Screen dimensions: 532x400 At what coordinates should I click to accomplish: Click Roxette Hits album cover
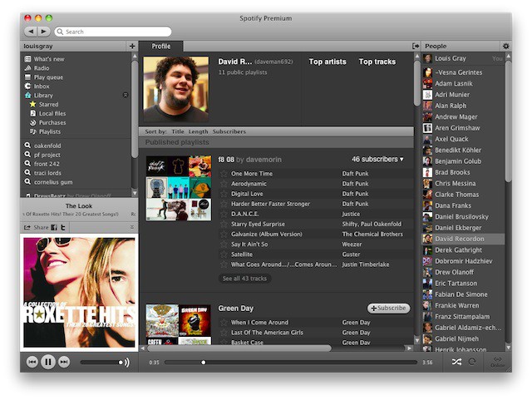pos(79,293)
